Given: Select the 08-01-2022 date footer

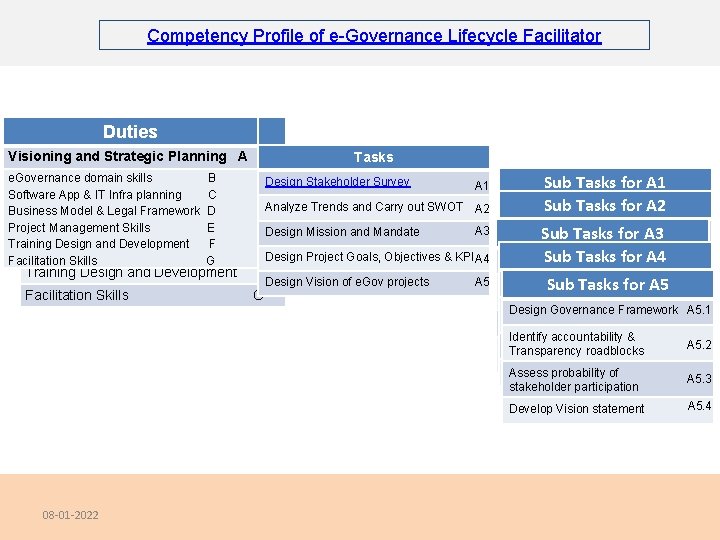Looking at the screenshot, I should tap(70, 515).
